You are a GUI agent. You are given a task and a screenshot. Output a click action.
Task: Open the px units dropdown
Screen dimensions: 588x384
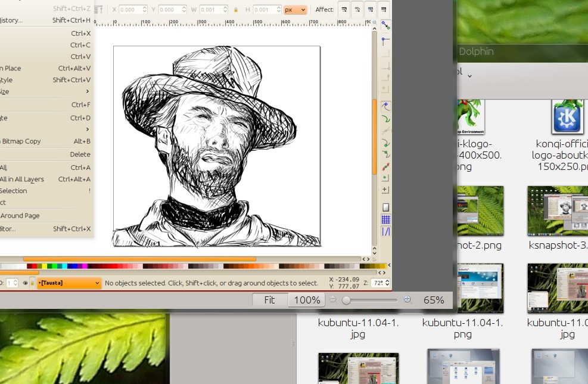pos(295,10)
